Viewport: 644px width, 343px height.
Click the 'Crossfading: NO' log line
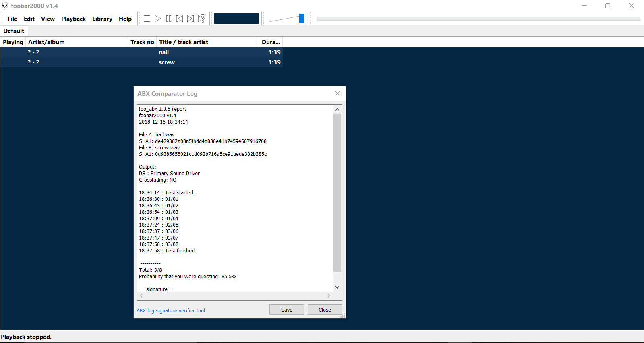pos(157,180)
